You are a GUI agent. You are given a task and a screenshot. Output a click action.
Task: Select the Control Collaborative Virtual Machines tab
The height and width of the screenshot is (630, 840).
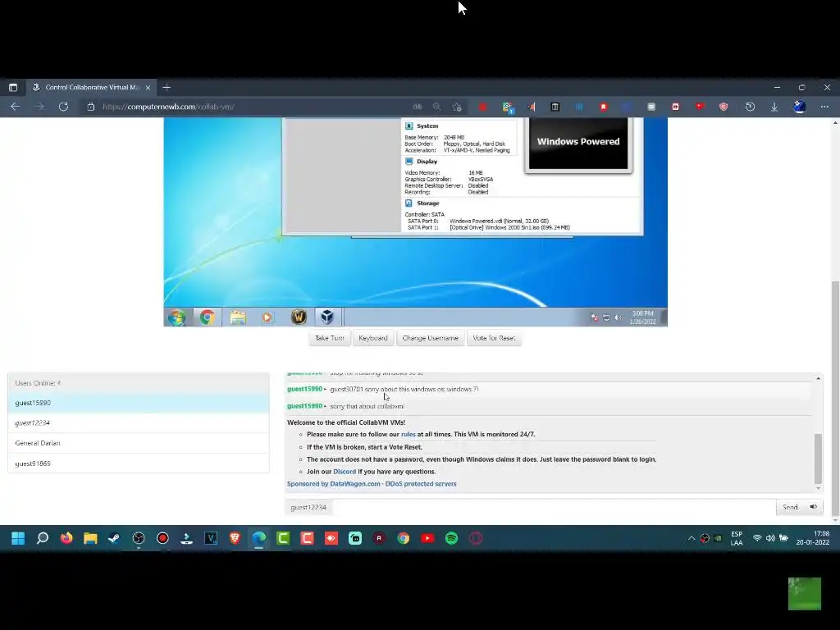pyautogui.click(x=91, y=87)
